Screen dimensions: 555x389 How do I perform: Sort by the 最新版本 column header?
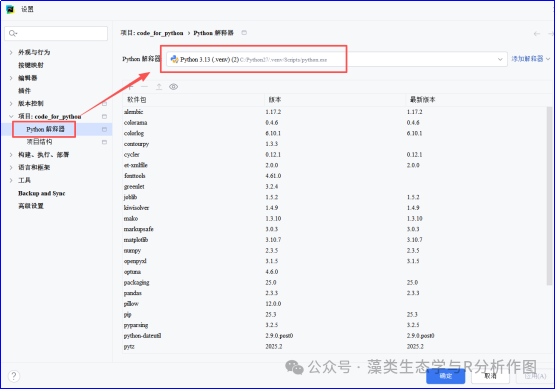click(x=476, y=100)
